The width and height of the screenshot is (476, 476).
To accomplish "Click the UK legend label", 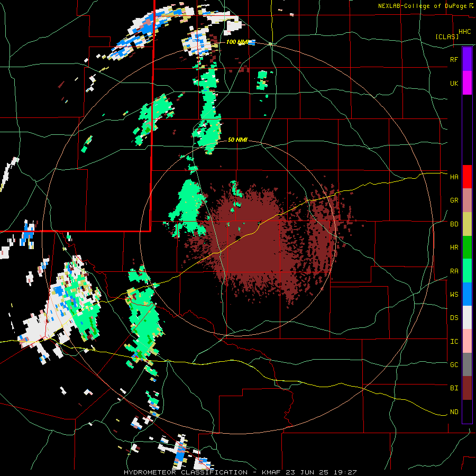I will tap(454, 83).
